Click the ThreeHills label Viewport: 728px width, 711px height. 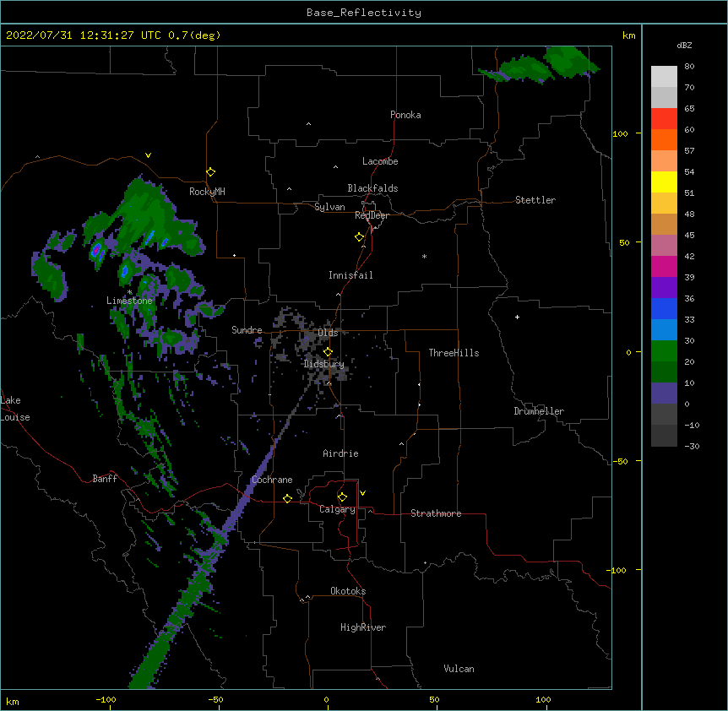pyautogui.click(x=454, y=353)
